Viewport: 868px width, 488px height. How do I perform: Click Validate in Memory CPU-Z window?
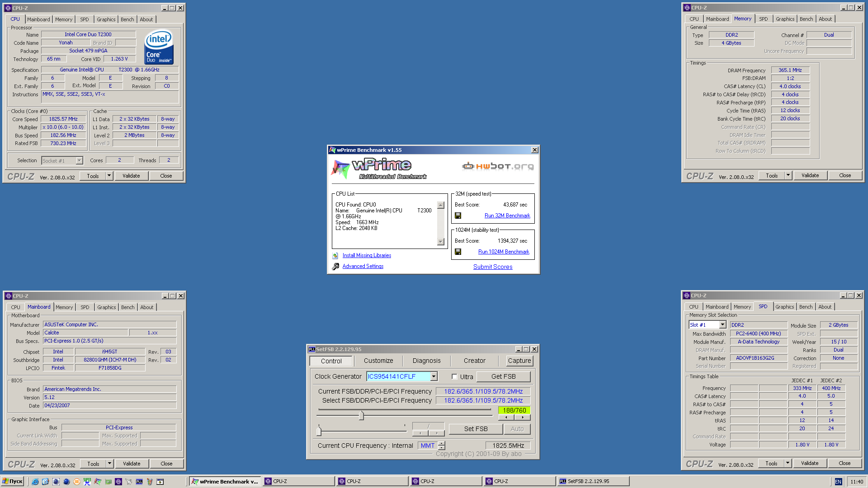pyautogui.click(x=810, y=175)
